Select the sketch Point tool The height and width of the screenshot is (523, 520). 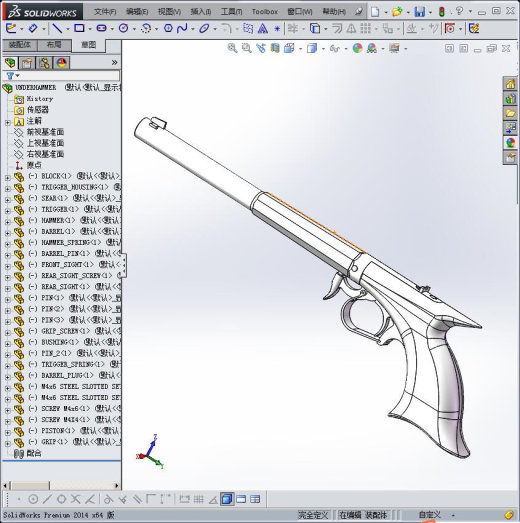click(277, 29)
